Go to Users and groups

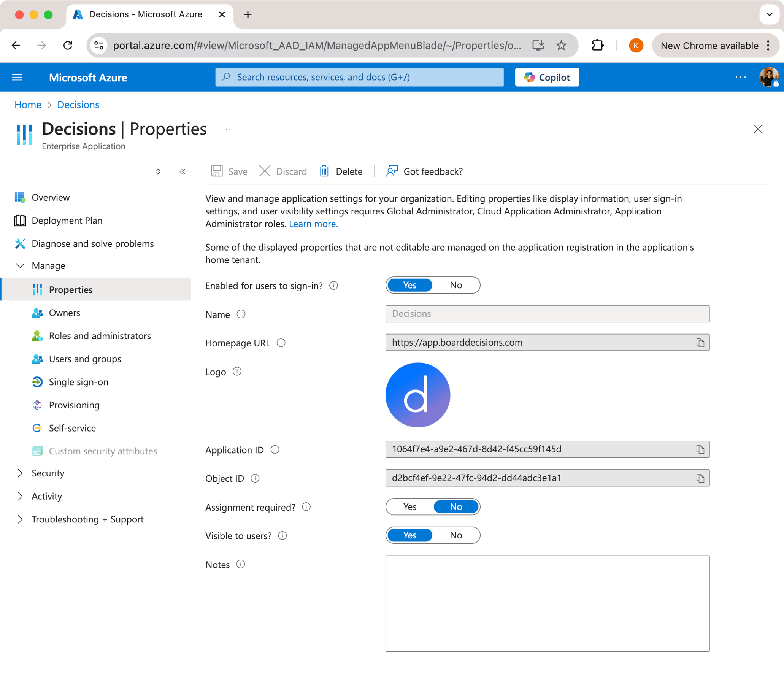pyautogui.click(x=85, y=359)
